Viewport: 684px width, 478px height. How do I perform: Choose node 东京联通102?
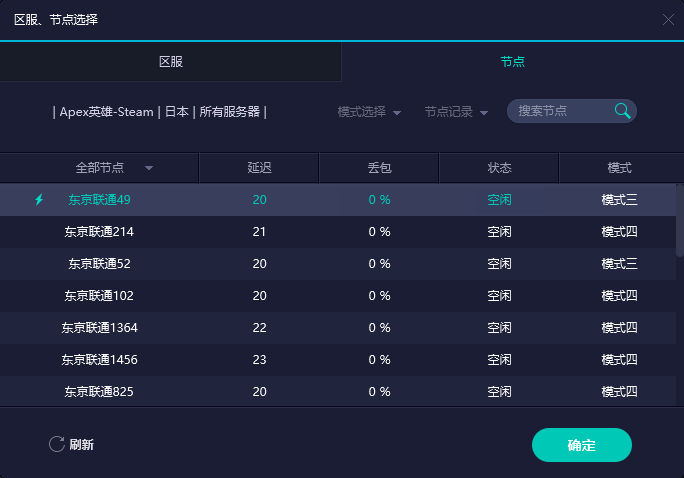[x=338, y=296]
